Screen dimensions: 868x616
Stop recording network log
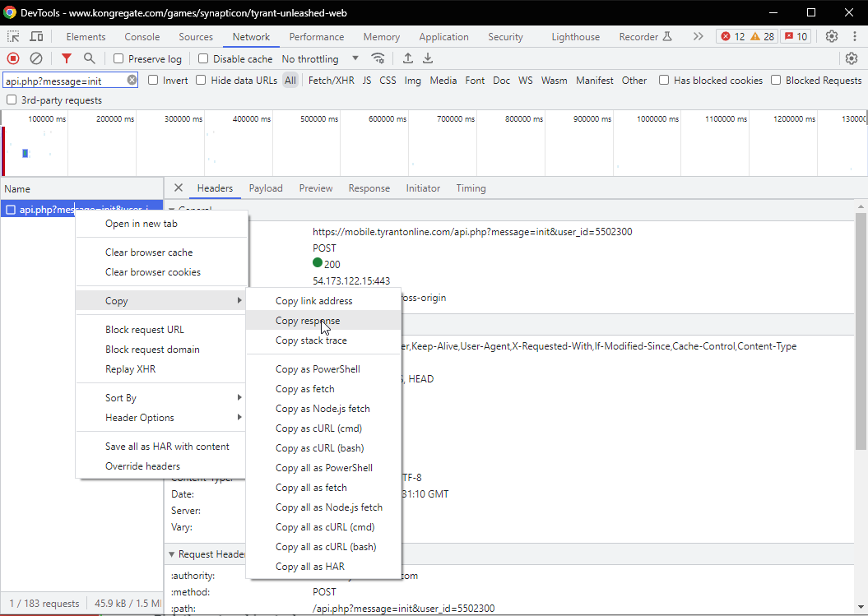tap(13, 58)
